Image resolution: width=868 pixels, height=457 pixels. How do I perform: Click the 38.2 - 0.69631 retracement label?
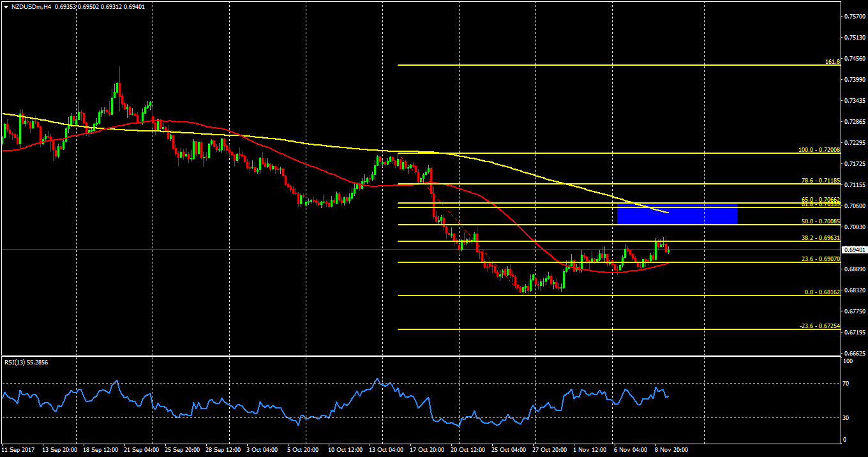click(820, 237)
